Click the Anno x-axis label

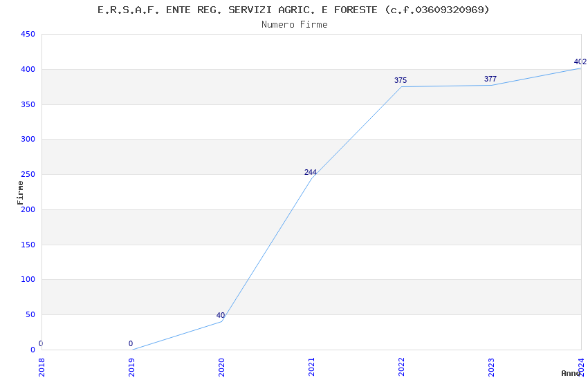click(571, 373)
